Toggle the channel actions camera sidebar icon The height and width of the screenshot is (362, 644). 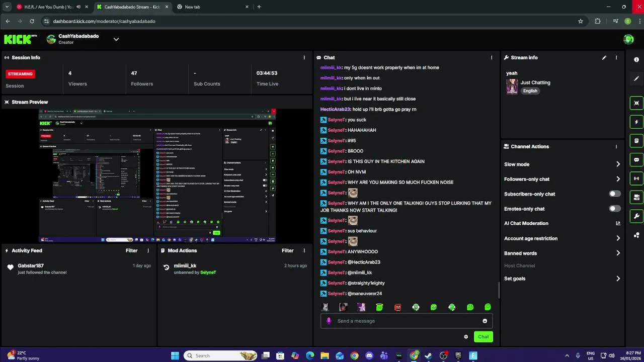pos(636,197)
